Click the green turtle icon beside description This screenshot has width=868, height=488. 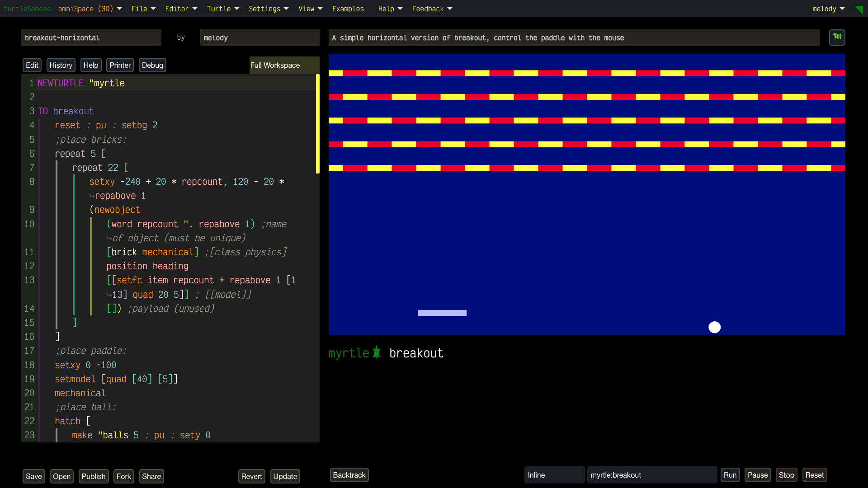(837, 37)
